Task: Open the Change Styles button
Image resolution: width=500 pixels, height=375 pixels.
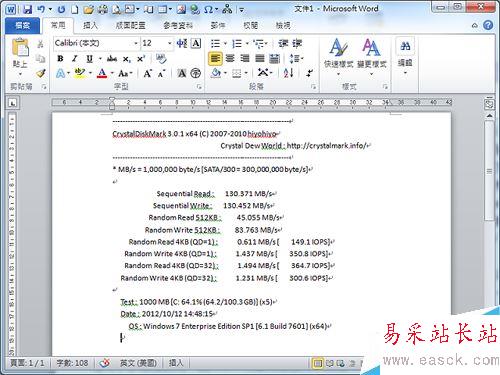Action: pyautogui.click(x=371, y=56)
